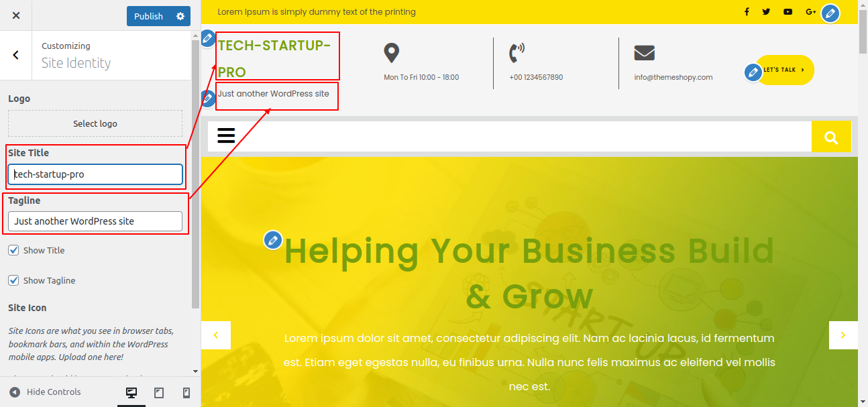
Task: Open the Google Plus icon
Action: (x=810, y=12)
